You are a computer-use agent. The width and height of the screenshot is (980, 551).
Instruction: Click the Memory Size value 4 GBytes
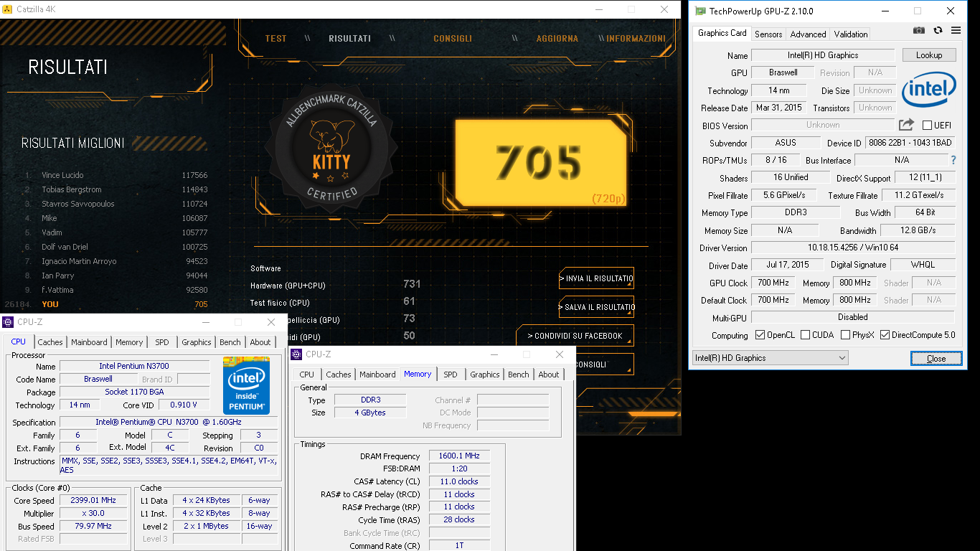(369, 413)
